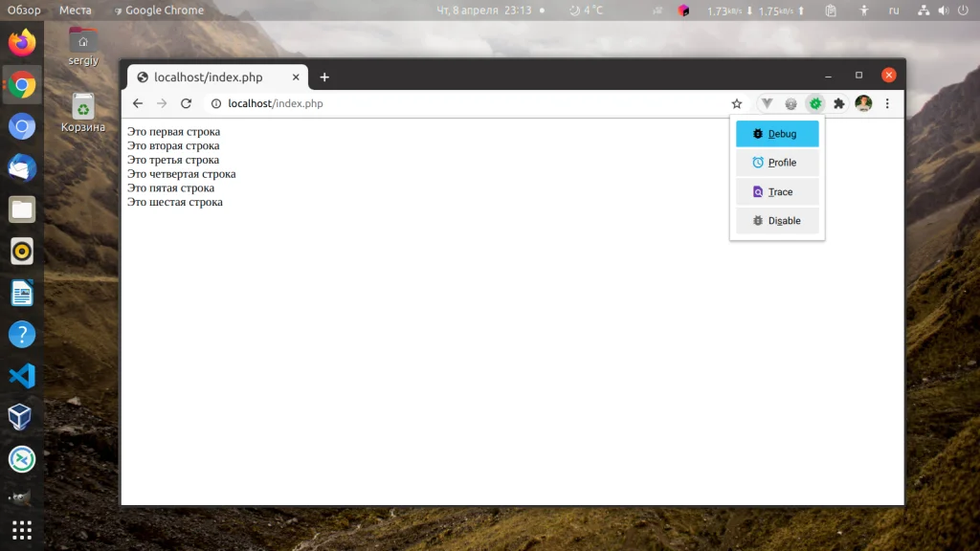Open network status icon in system tray

tap(924, 10)
